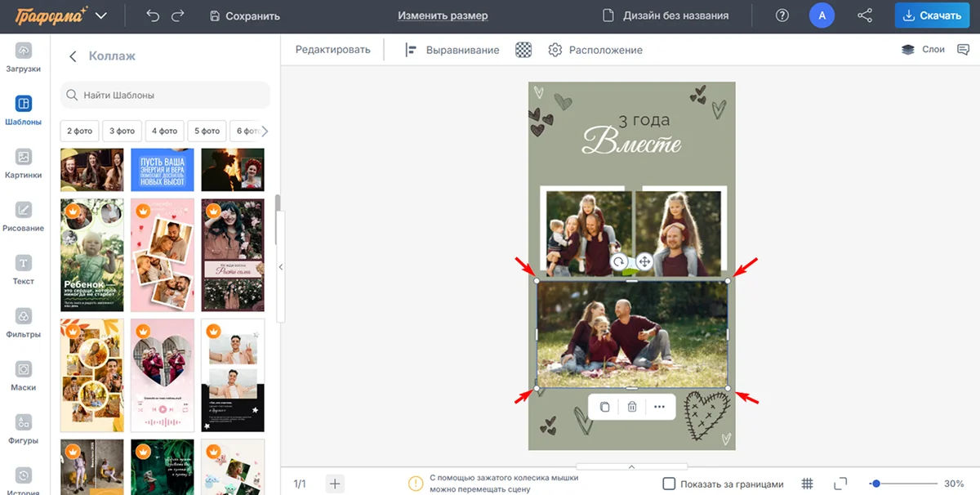Click the transparency checkerboard icon
The width and height of the screenshot is (980, 495).
pyautogui.click(x=523, y=50)
